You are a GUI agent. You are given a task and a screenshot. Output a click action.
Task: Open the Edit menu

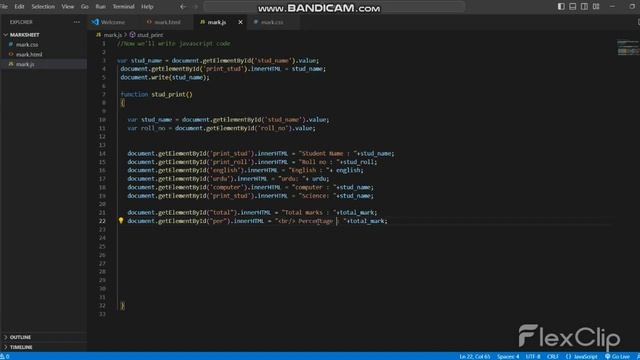click(x=19, y=7)
